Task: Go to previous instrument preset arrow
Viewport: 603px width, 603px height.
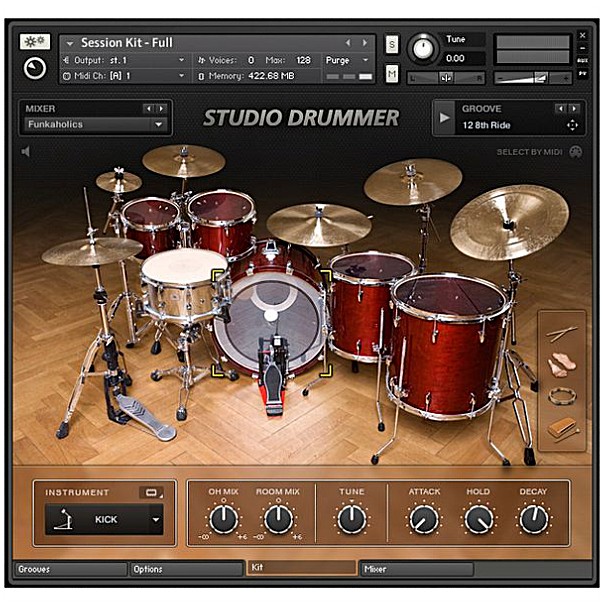Action: click(x=348, y=43)
